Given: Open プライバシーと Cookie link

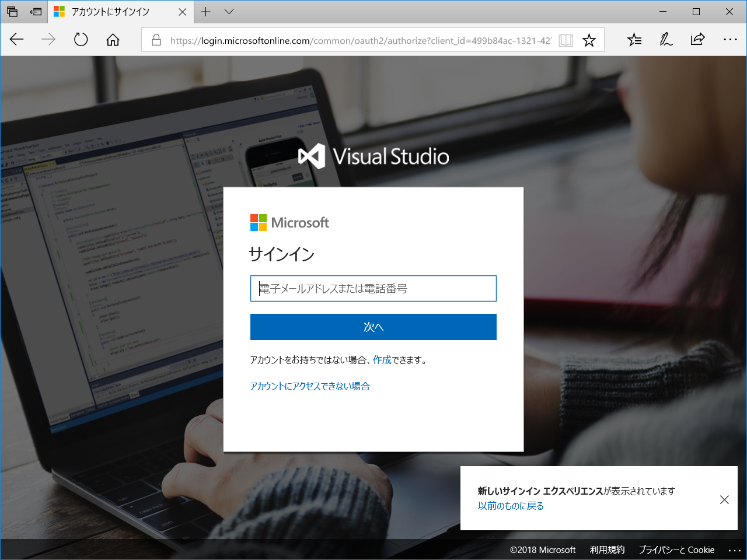Looking at the screenshot, I should click(x=676, y=549).
